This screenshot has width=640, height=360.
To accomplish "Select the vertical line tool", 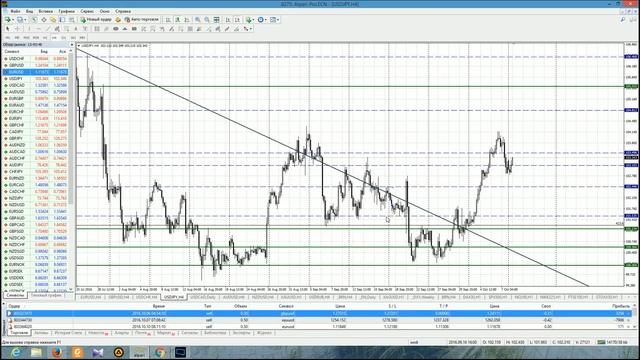I will tap(29, 29).
